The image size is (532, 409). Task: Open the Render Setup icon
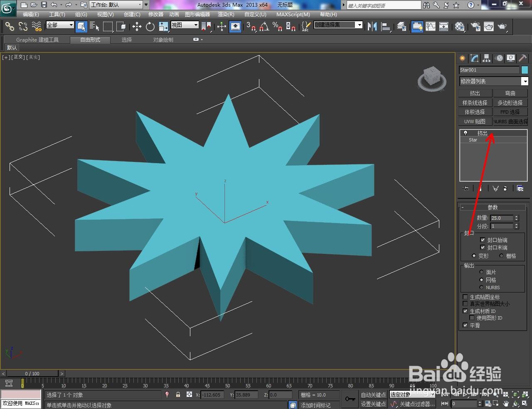475,27
